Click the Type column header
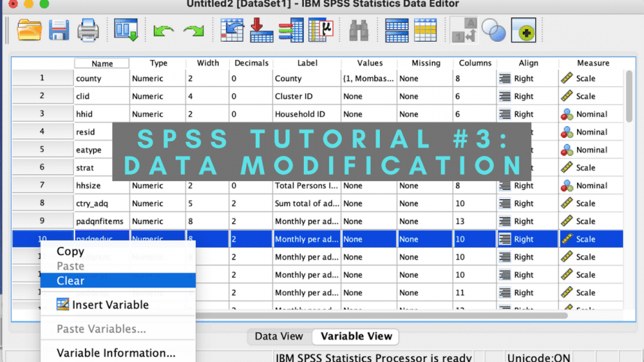 (158, 63)
